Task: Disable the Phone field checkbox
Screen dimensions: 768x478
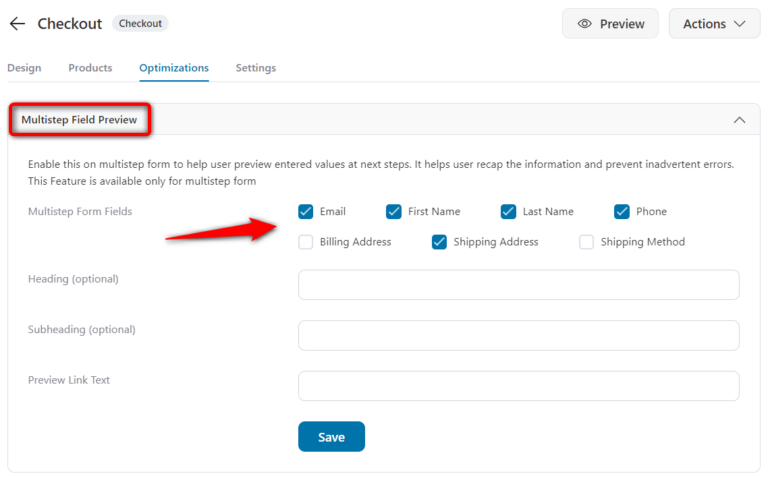Action: pyautogui.click(x=622, y=212)
